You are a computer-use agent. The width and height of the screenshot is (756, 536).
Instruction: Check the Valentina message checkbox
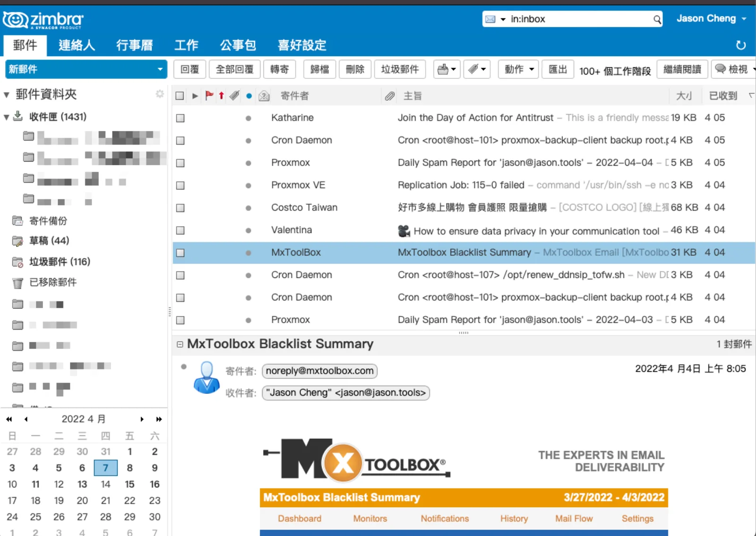coord(180,230)
